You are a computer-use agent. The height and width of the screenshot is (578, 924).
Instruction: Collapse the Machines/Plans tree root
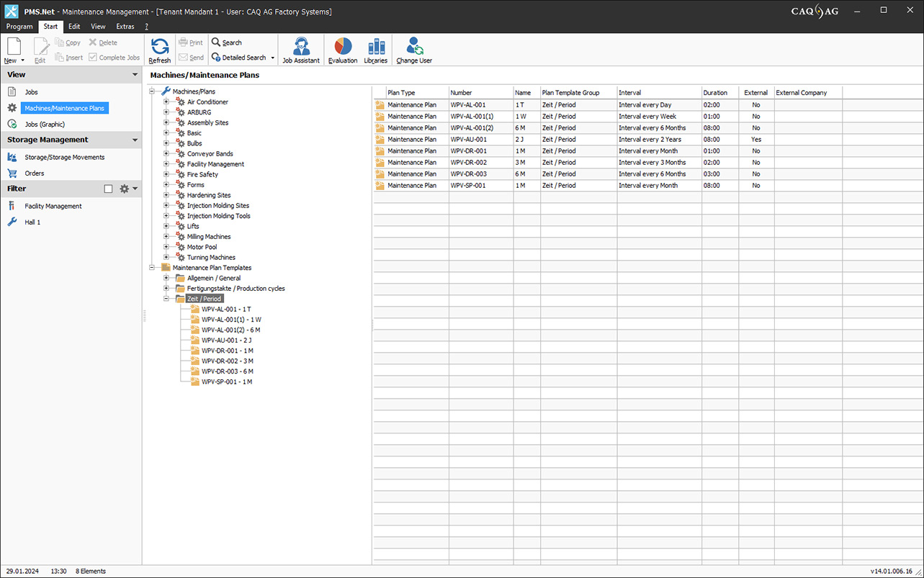coord(152,91)
